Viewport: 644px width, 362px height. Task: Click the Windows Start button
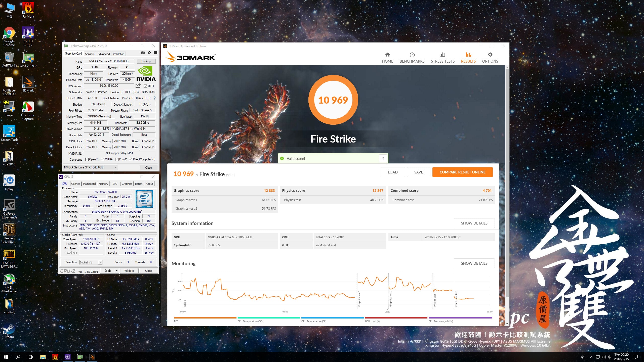[x=6, y=357]
